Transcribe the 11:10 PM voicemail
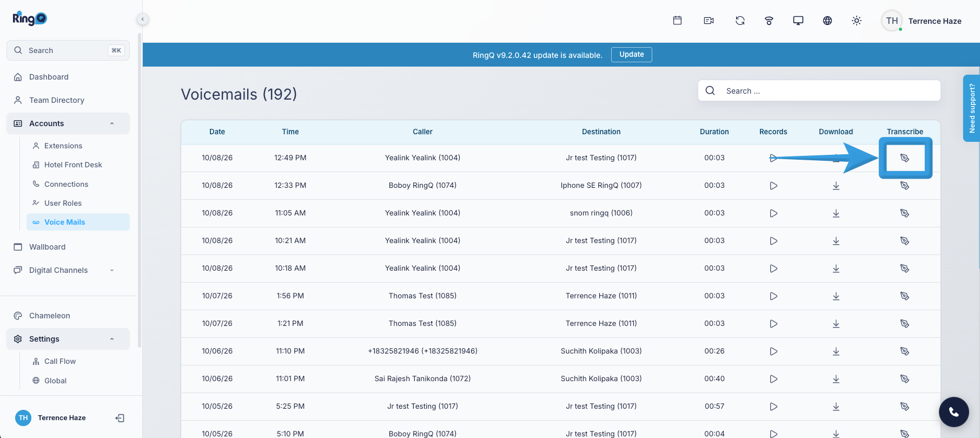 [905, 351]
